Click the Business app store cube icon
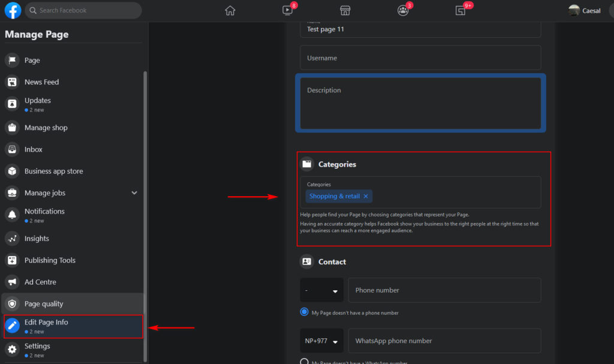Viewport: 614px width, 364px height. [12, 172]
